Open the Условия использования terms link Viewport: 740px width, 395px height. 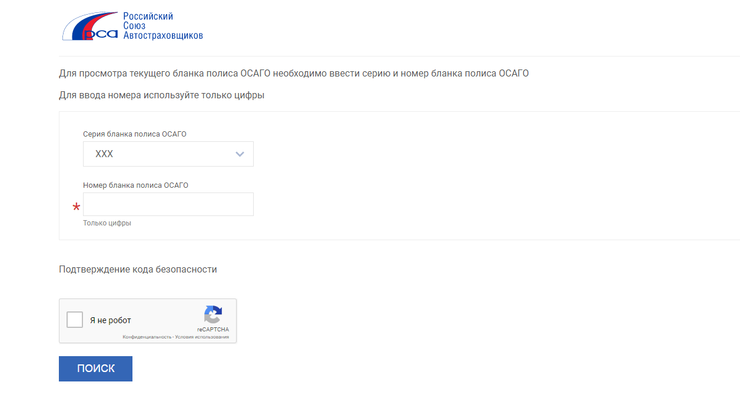202,337
